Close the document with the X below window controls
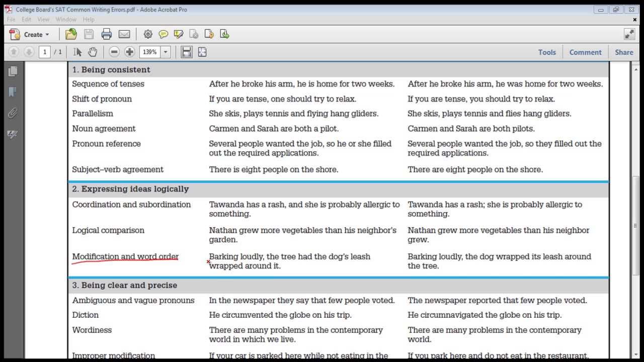The image size is (644, 362). tap(635, 20)
